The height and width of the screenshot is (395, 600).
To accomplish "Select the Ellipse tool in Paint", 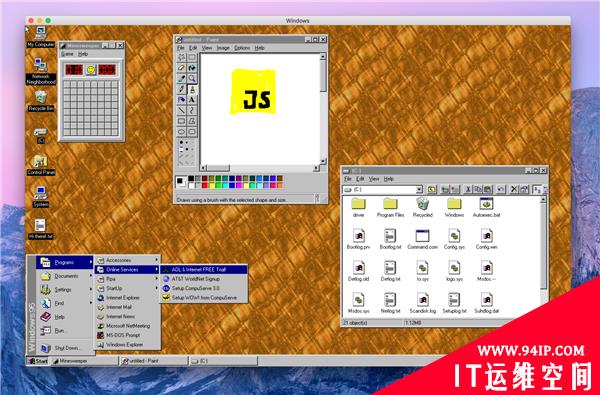I will coord(181,132).
